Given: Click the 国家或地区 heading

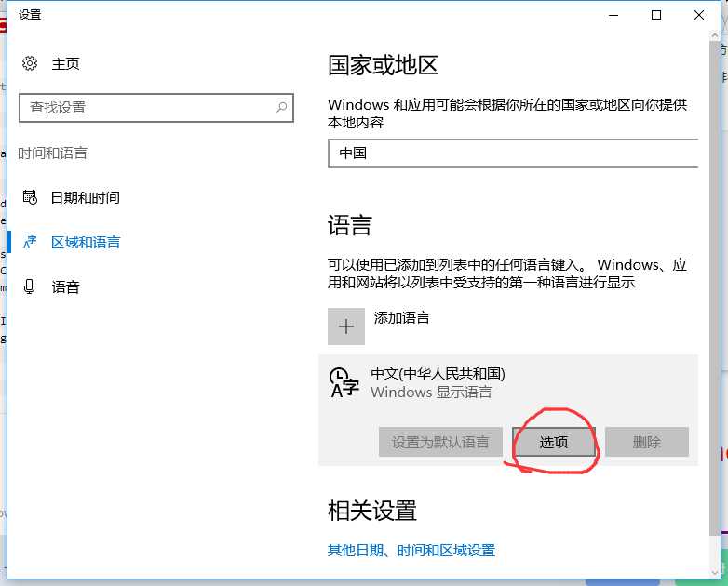Looking at the screenshot, I should [383, 65].
